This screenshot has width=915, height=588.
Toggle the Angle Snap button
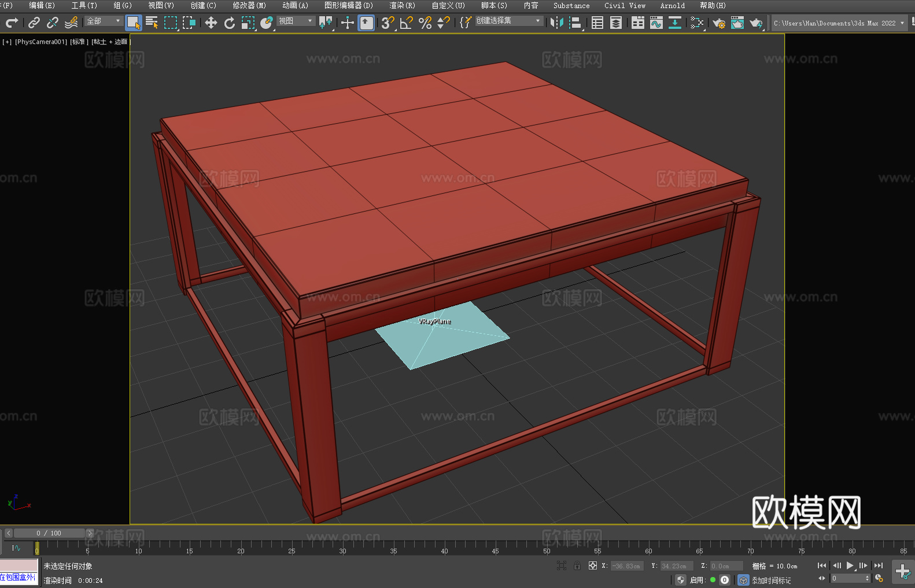(407, 23)
